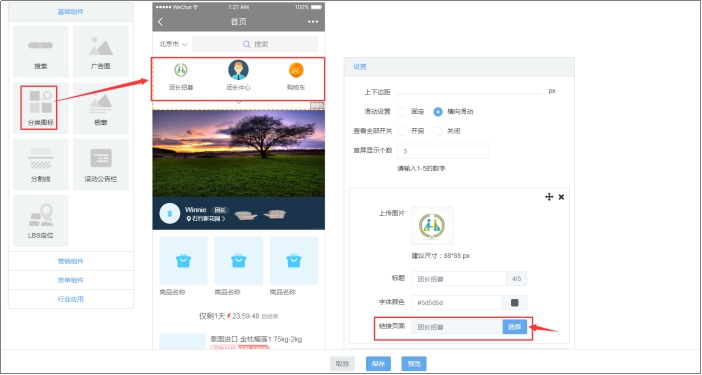The width and height of the screenshot is (702, 375).
Task: Click the move handle icon on item card
Action: 549,197
